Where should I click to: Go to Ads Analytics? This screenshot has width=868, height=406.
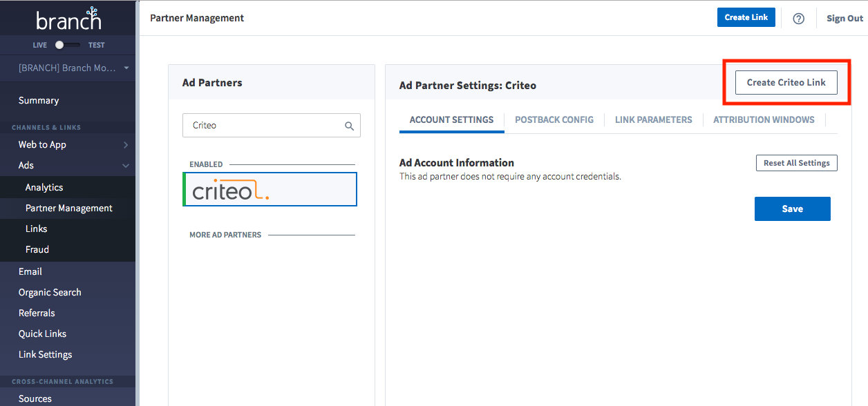[x=44, y=187]
